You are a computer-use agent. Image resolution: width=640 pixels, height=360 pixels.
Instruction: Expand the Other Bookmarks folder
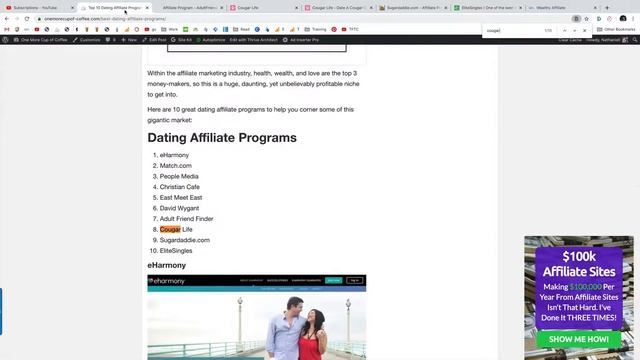tap(616, 29)
